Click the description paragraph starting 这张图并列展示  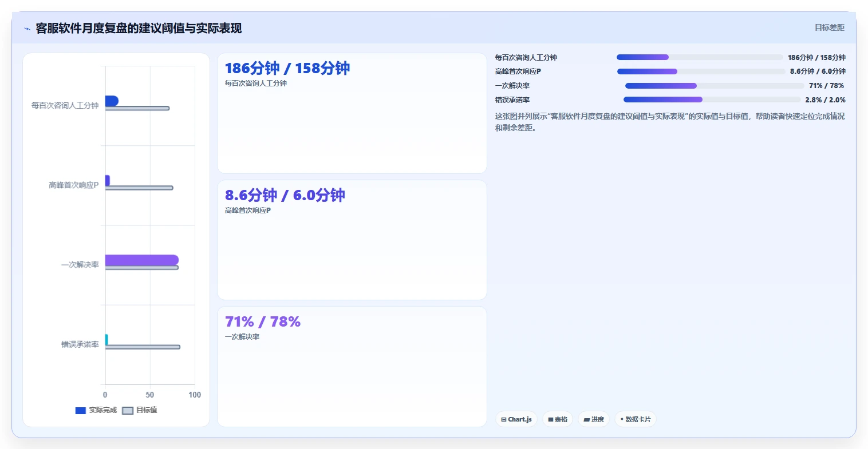(670, 122)
